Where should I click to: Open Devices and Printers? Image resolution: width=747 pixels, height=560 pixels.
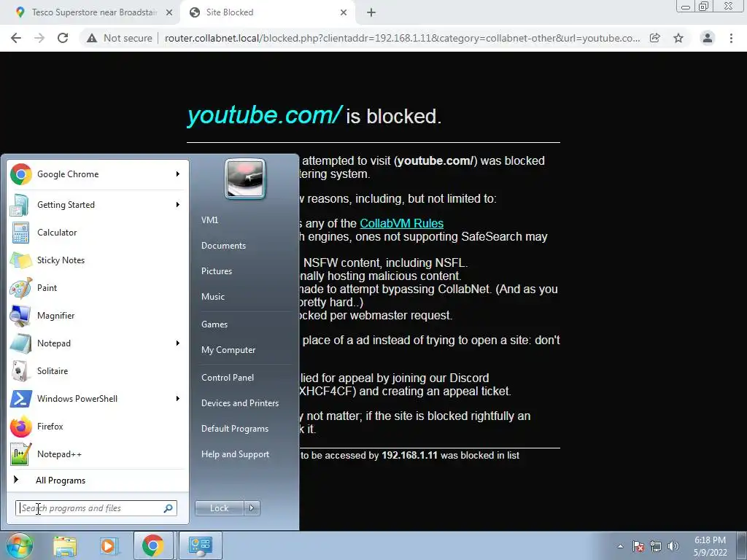coord(239,403)
